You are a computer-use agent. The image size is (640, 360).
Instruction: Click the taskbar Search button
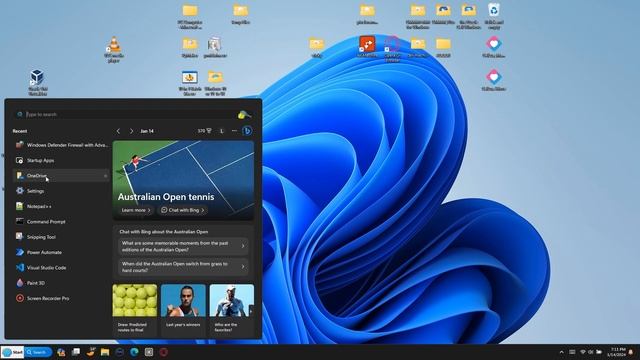pyautogui.click(x=38, y=352)
